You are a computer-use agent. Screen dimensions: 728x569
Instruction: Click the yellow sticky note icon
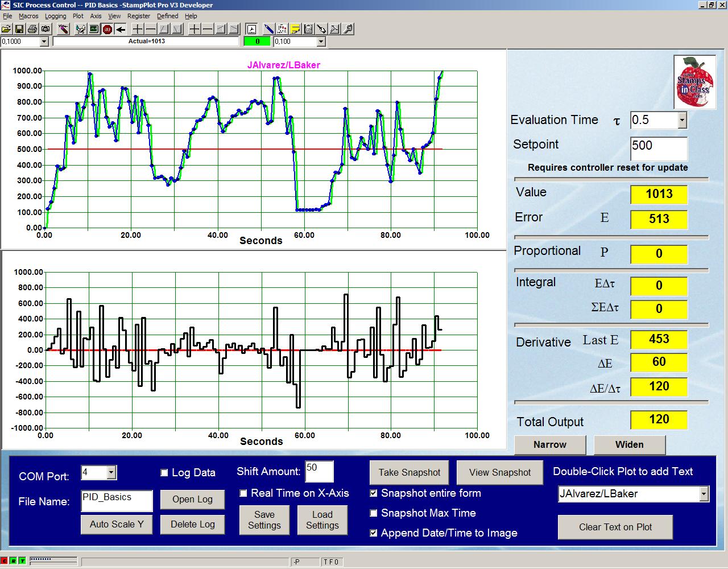point(295,29)
